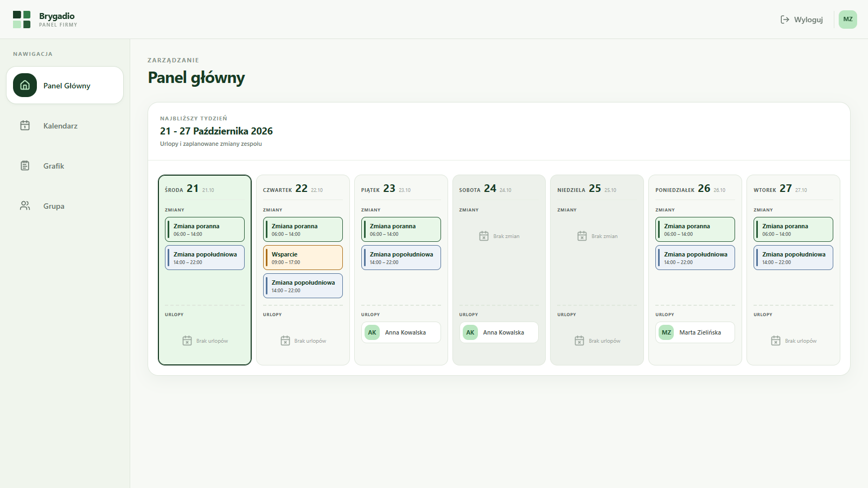This screenshot has height=488, width=868.
Task: Open the Kalendarz calendar icon
Action: click(25, 125)
